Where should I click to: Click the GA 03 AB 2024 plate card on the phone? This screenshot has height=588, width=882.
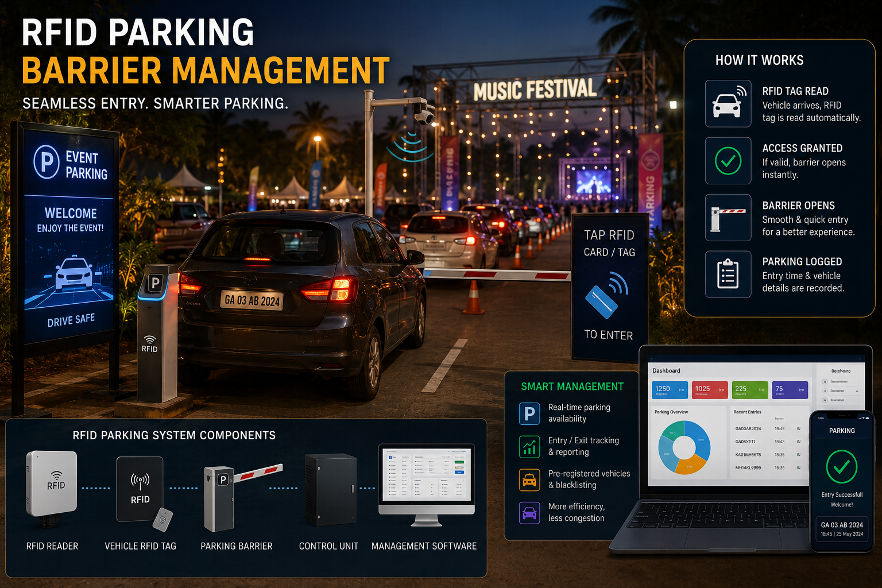842,528
